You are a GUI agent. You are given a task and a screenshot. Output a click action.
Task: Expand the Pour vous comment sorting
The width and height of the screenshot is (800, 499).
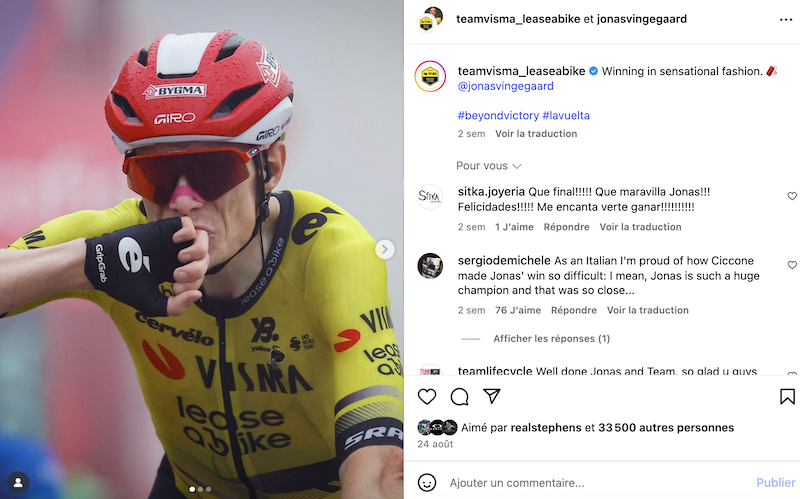coord(489,166)
